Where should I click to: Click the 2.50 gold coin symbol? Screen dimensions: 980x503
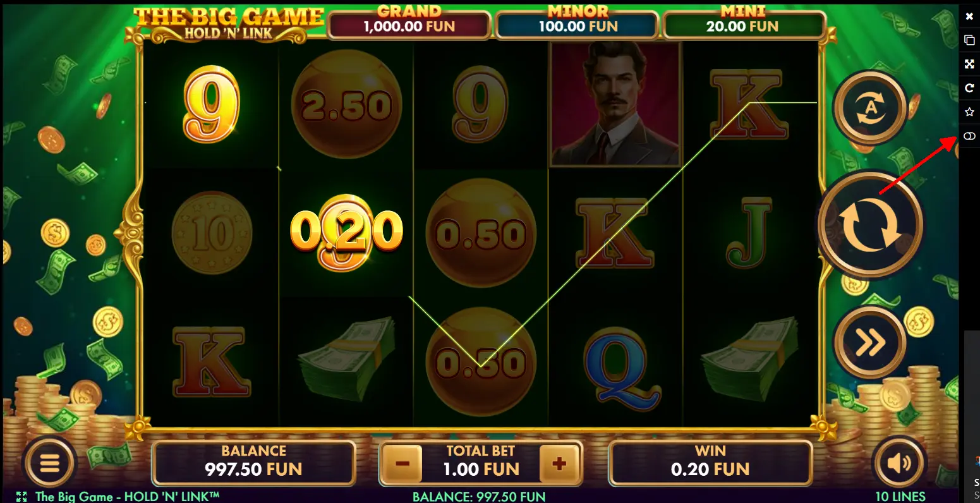(x=346, y=105)
